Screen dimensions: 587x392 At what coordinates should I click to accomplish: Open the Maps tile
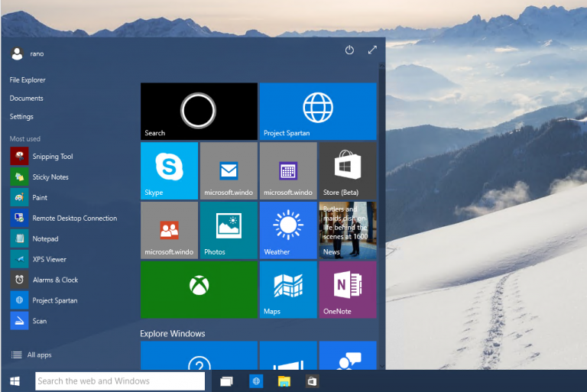click(x=288, y=290)
